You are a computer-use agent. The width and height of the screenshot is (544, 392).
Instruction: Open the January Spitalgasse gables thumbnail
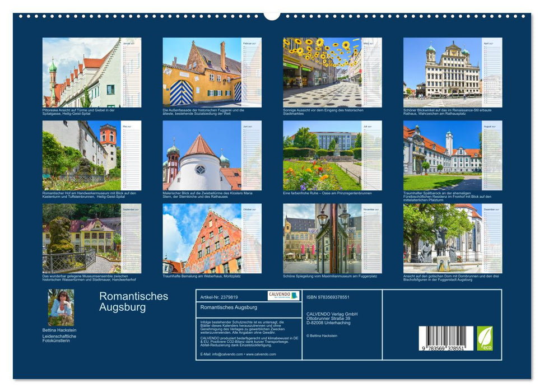coord(92,72)
